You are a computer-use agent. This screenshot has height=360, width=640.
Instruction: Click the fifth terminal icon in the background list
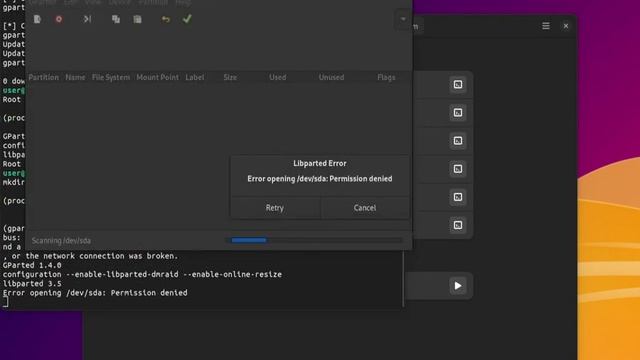pos(458,197)
